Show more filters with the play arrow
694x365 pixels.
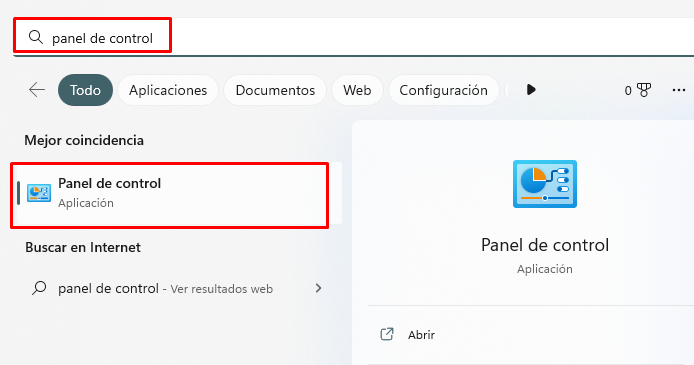click(x=531, y=90)
